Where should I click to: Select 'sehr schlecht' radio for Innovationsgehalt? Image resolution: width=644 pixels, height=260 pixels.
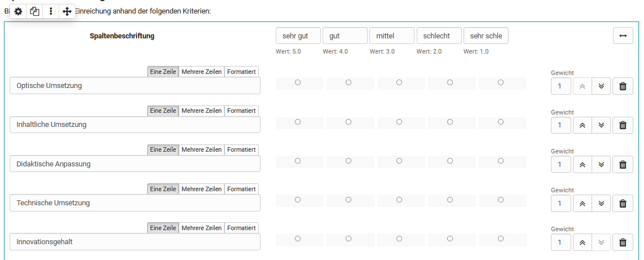(501, 239)
